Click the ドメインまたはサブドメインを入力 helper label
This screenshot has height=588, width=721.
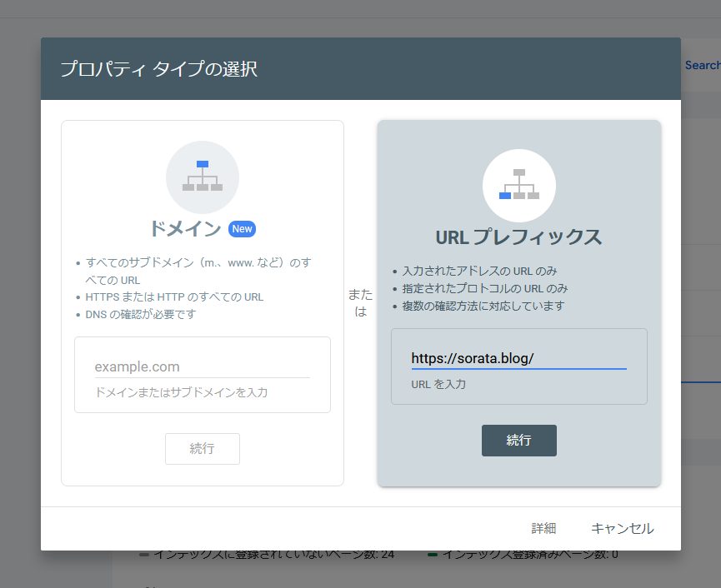tap(181, 392)
